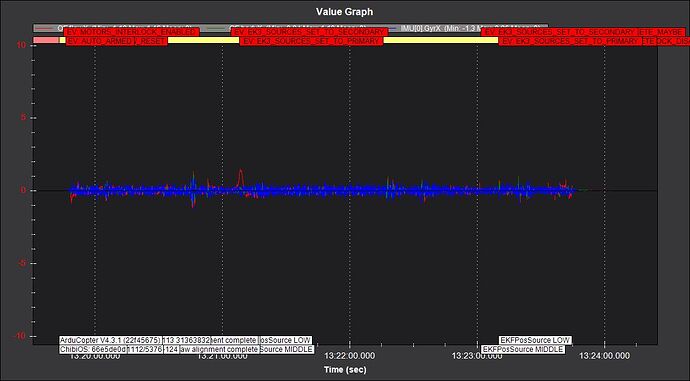The width and height of the screenshot is (690, 381).
Task: Click the IMU[0].GyrX legend entry
Action: tap(440, 28)
